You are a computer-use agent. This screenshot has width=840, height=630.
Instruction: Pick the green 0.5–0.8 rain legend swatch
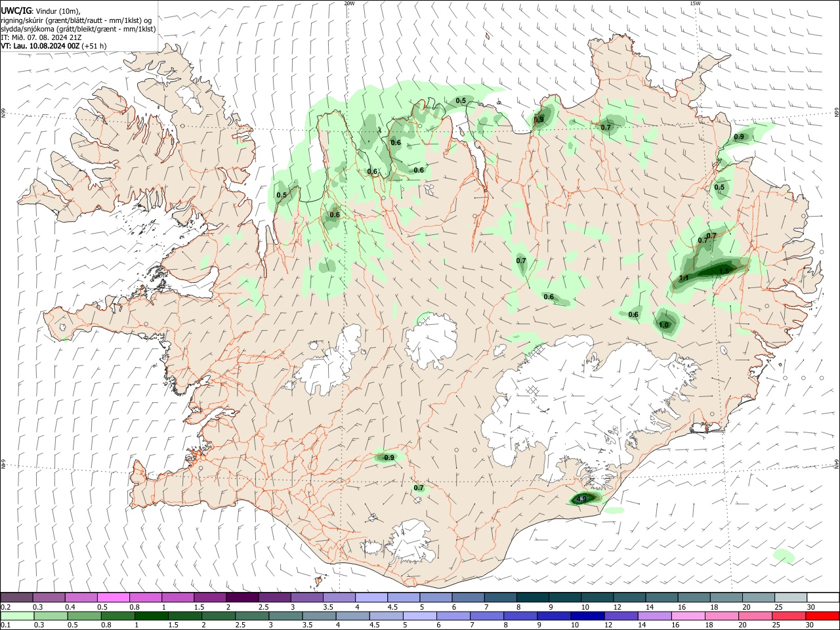tap(84, 616)
